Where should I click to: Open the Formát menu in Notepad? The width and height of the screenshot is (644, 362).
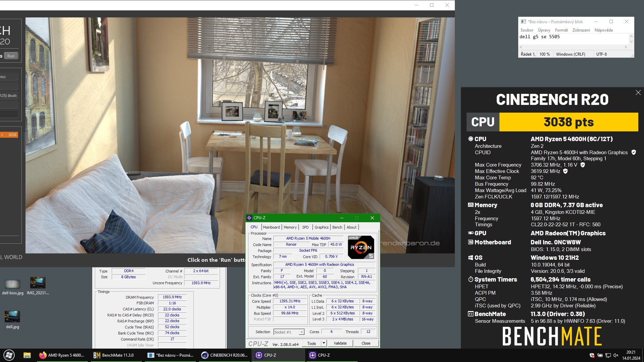pos(561,30)
